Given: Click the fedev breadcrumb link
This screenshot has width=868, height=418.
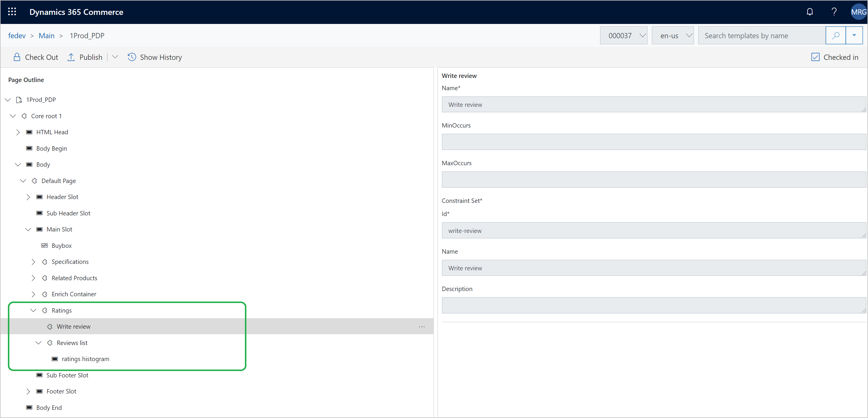Looking at the screenshot, I should 16,35.
